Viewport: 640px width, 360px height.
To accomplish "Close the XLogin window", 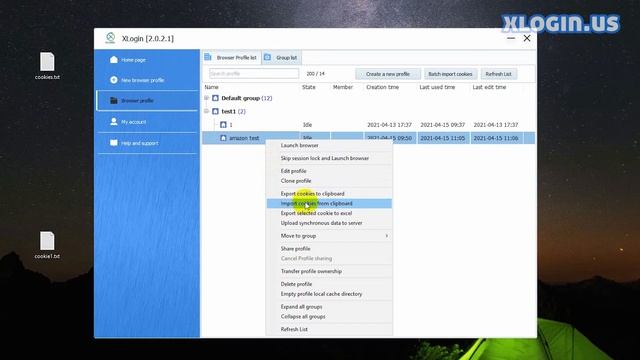I will tap(527, 38).
